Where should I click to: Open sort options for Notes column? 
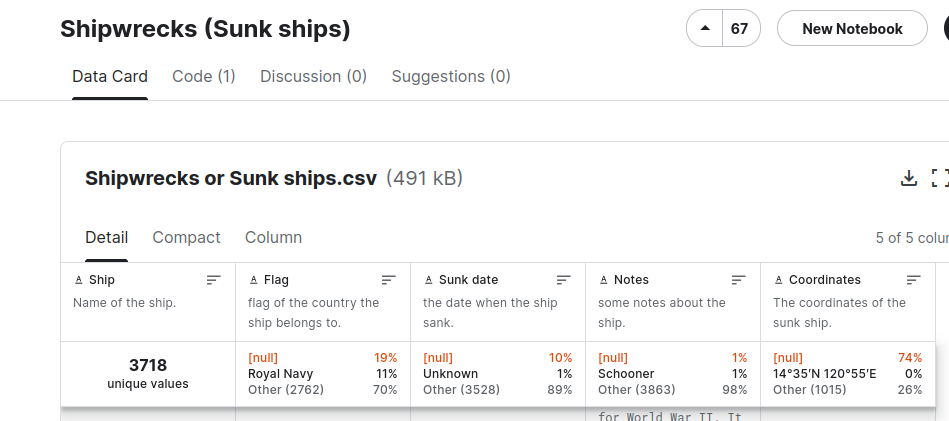point(739,280)
